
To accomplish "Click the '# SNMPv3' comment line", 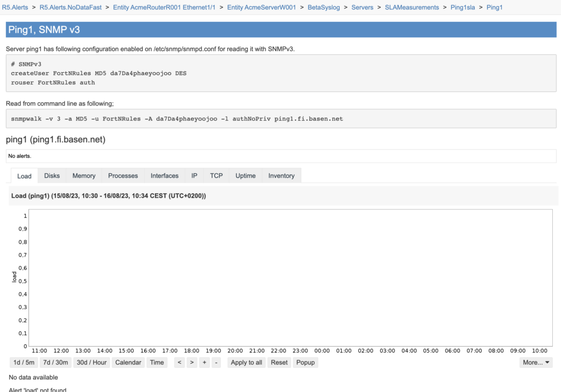I will pyautogui.click(x=26, y=65).
